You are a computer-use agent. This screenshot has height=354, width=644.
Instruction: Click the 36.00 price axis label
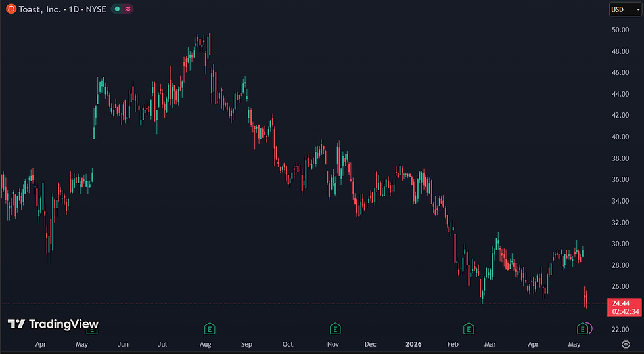click(620, 179)
